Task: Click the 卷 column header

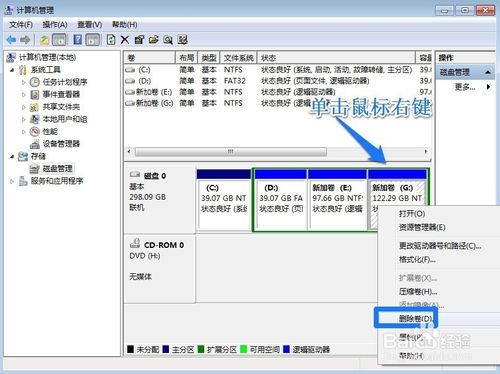Action: (x=150, y=58)
